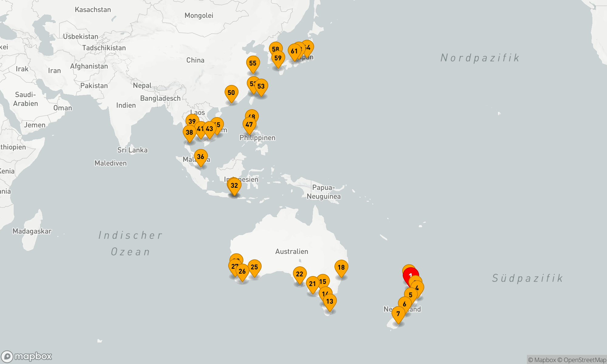Select pin number 38 in Thailand
The image size is (607, 364).
click(189, 132)
